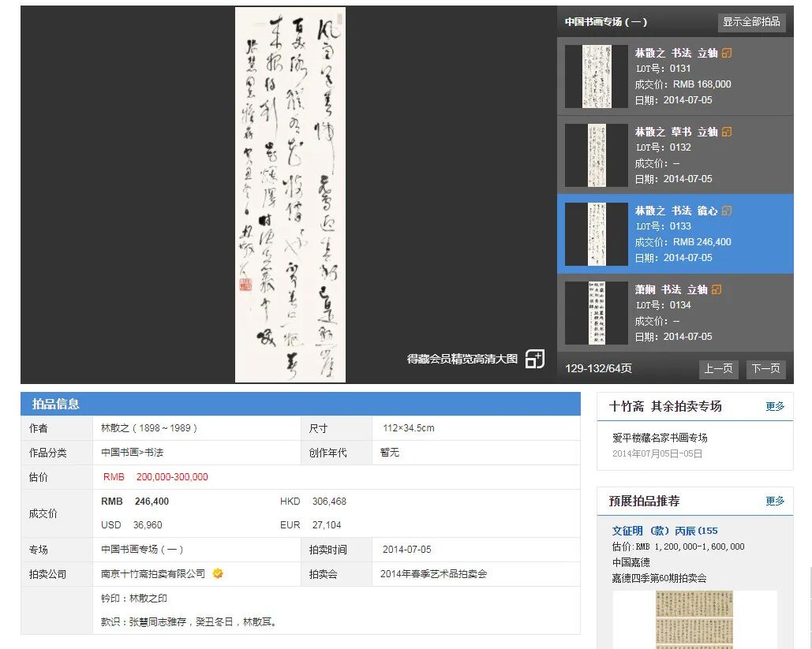
Task: Select thumbnail of lot 0134 董桐 calligraphy
Action: 597,313
